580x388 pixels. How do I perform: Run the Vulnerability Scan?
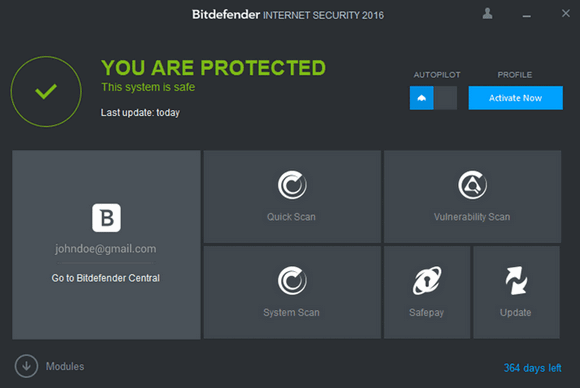pos(472,196)
